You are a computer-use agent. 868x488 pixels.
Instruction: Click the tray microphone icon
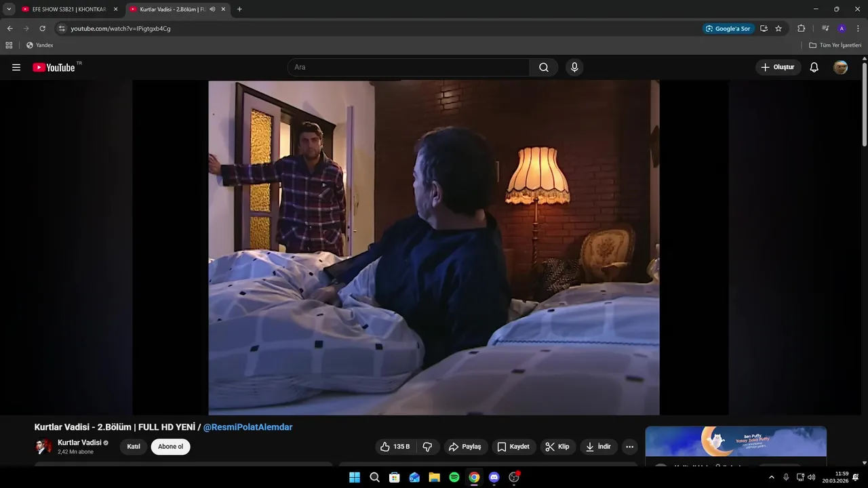(x=786, y=477)
